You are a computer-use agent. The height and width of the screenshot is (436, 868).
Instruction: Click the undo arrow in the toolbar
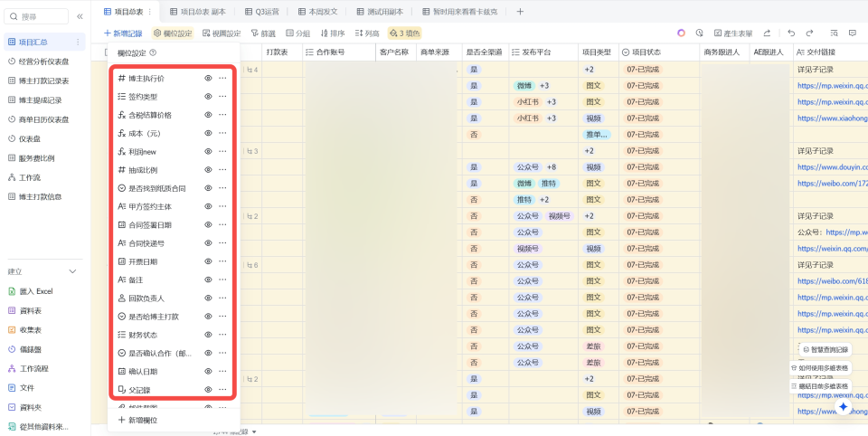pos(791,33)
